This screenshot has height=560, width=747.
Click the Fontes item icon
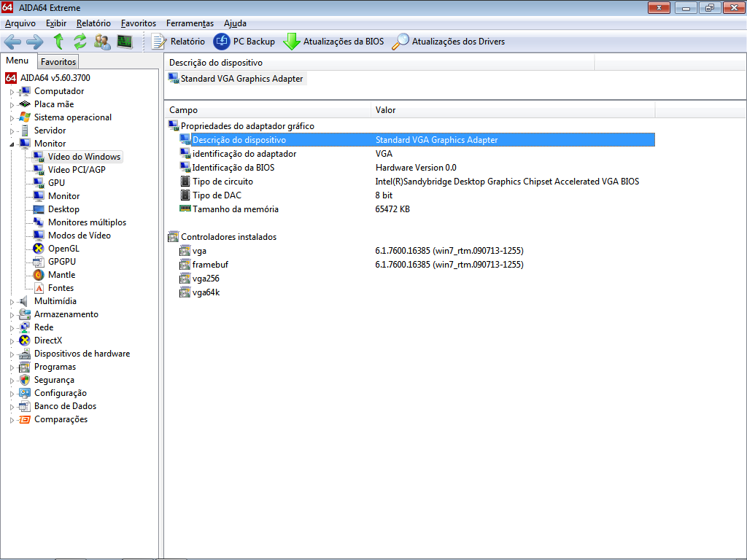(x=39, y=287)
